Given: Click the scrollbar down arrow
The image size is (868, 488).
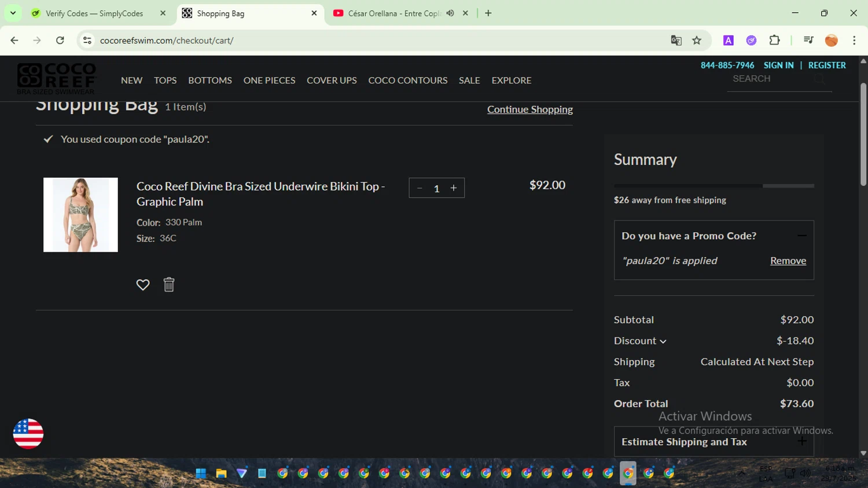Looking at the screenshot, I should click(863, 453).
